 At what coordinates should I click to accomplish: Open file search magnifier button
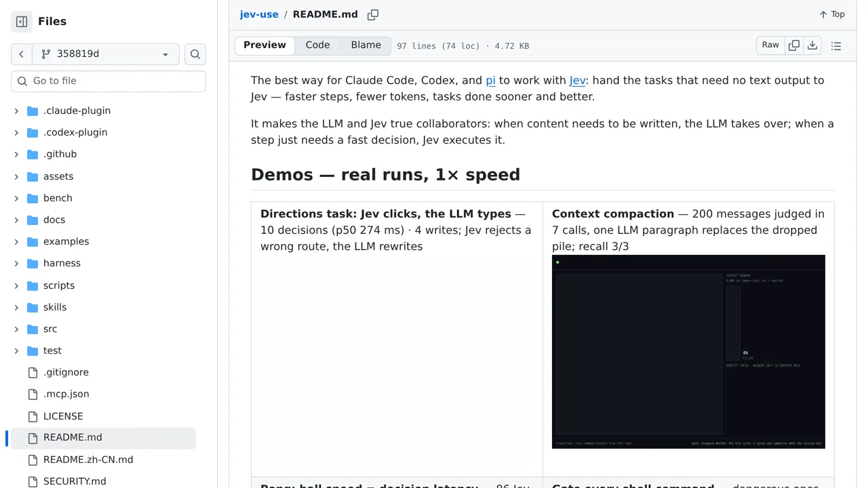(195, 54)
